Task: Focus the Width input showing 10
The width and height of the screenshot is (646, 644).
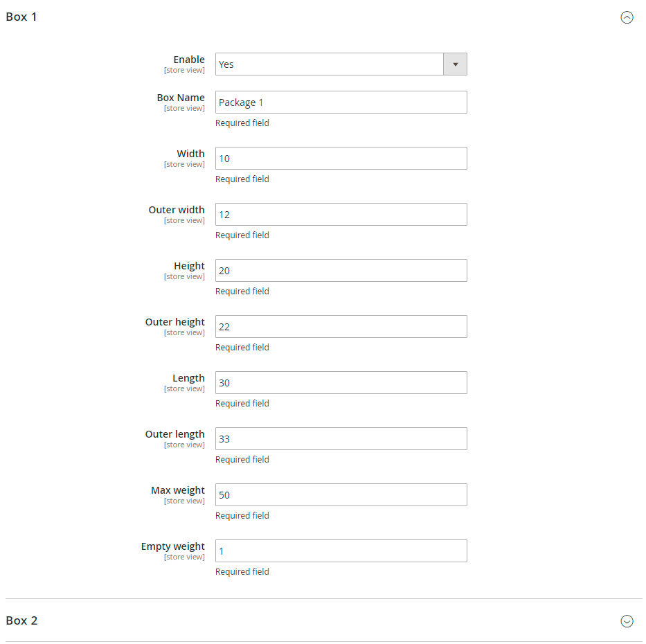Action: pyautogui.click(x=341, y=158)
